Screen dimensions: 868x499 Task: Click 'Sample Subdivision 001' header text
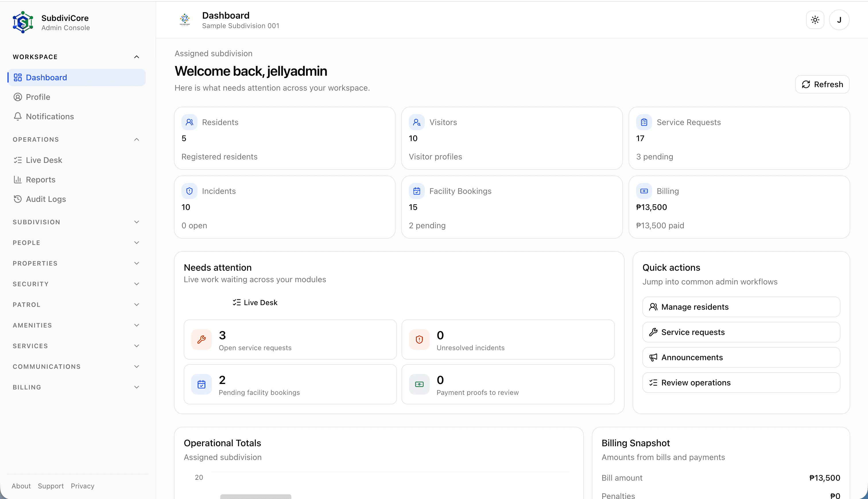[241, 26]
